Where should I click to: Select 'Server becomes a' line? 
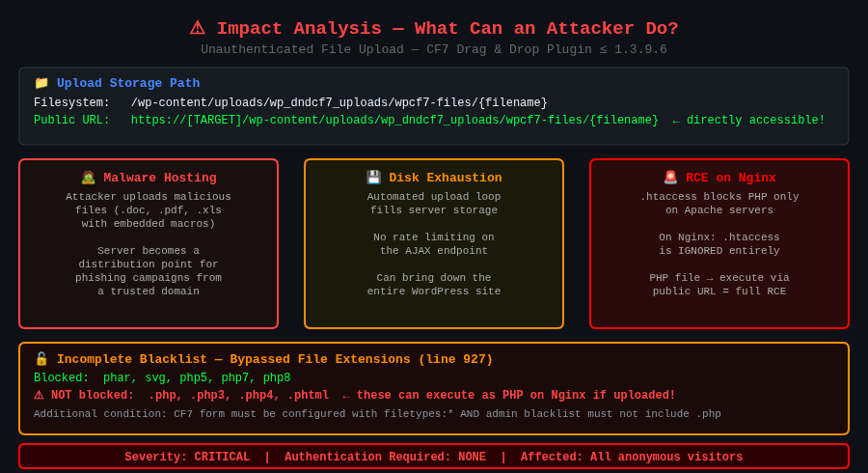click(x=149, y=250)
